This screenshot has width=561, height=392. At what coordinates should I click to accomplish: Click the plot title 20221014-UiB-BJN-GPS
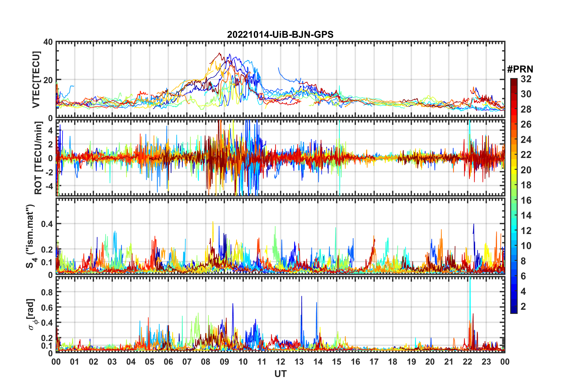pyautogui.click(x=280, y=35)
